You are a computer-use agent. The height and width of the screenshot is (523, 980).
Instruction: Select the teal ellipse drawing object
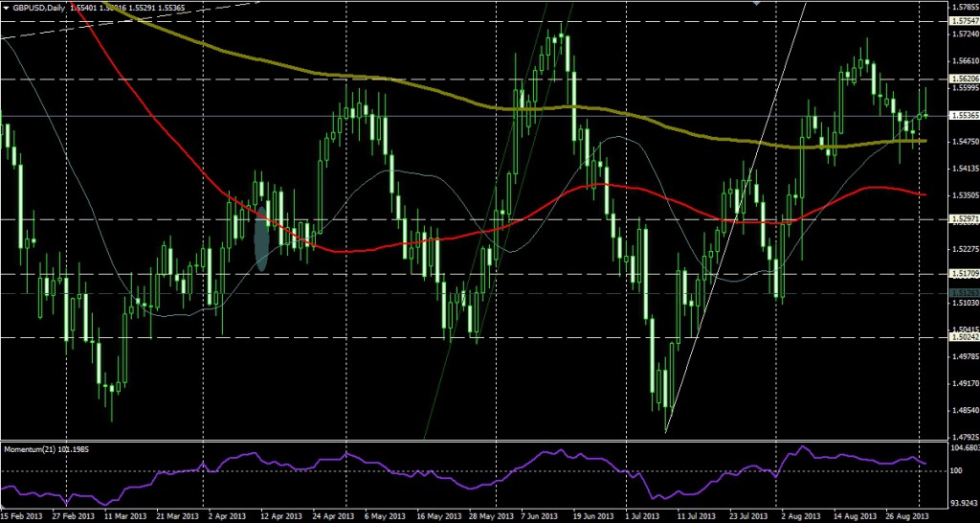tap(261, 238)
